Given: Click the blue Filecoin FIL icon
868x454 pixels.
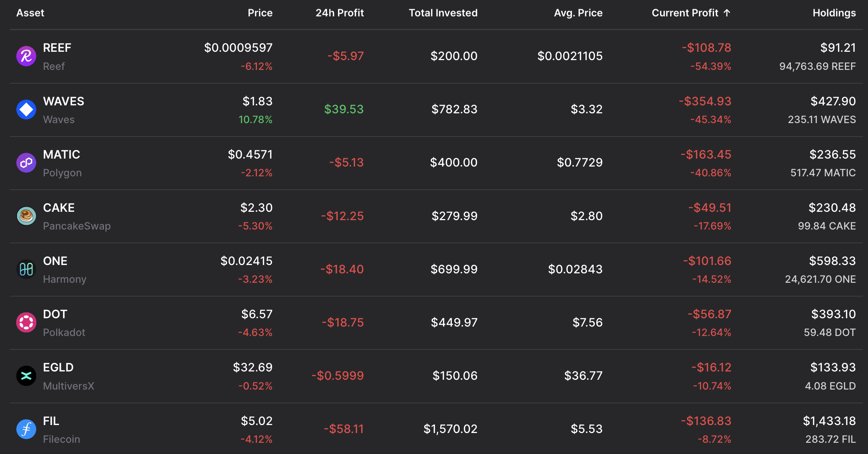Looking at the screenshot, I should point(26,429).
